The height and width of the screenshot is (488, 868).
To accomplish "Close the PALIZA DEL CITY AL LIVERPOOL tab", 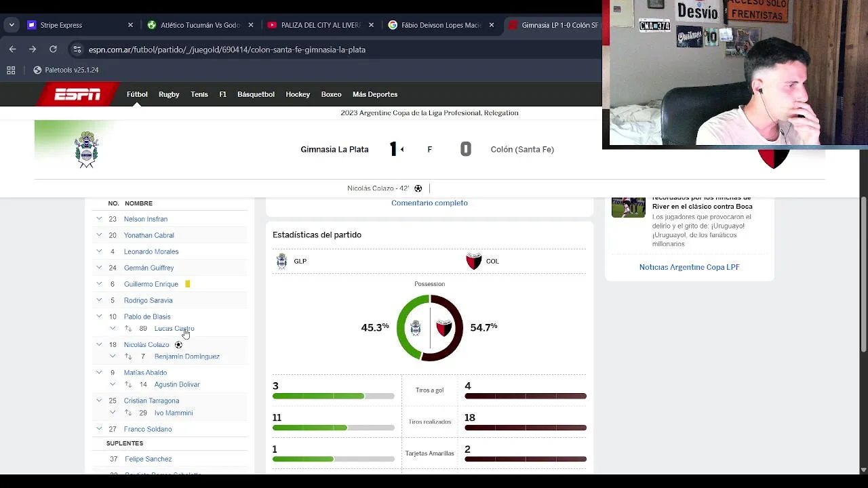I will 372,25.
